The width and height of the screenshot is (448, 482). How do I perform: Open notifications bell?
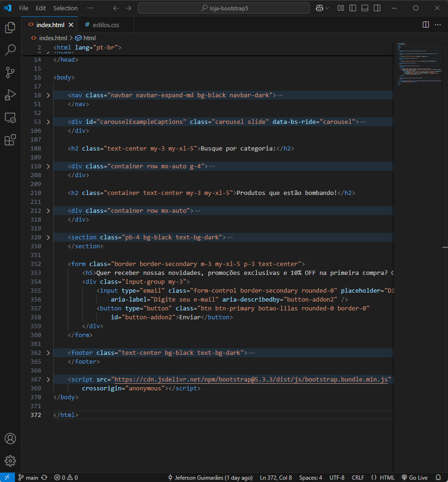point(439,477)
